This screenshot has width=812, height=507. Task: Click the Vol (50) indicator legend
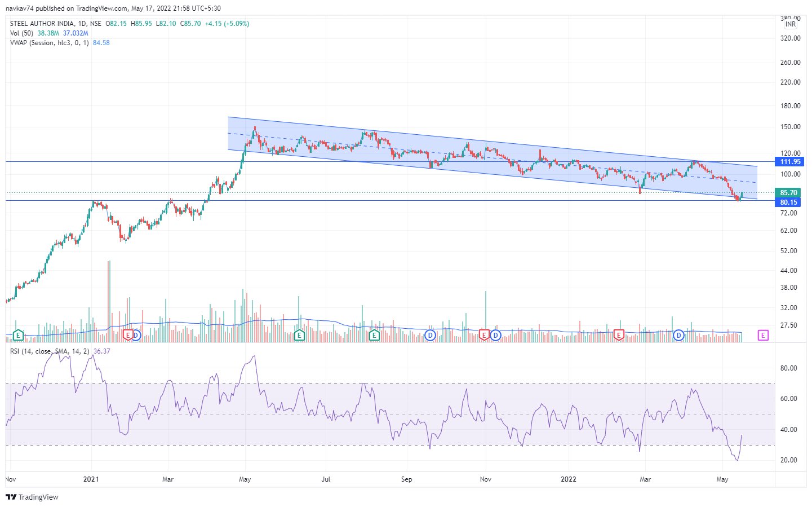(x=22, y=33)
